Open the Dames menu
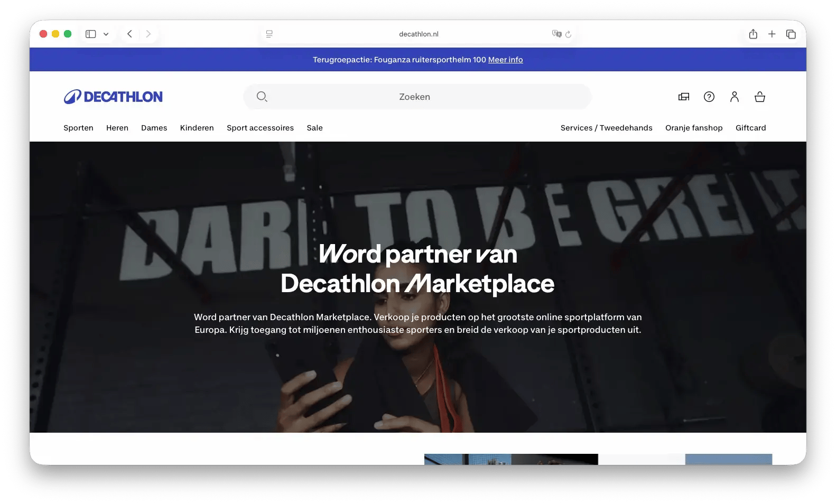This screenshot has width=836, height=504. (154, 128)
